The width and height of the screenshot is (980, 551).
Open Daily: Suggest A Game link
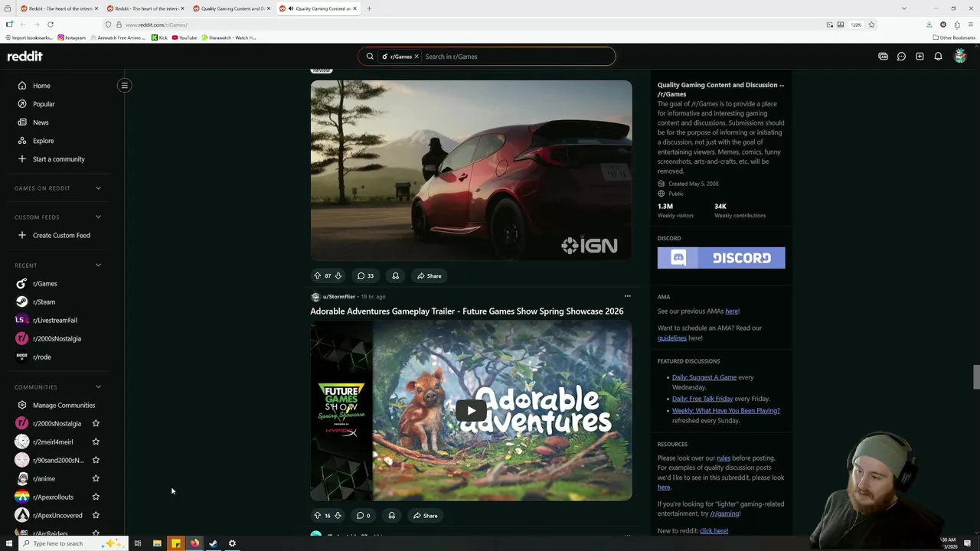[x=704, y=377]
